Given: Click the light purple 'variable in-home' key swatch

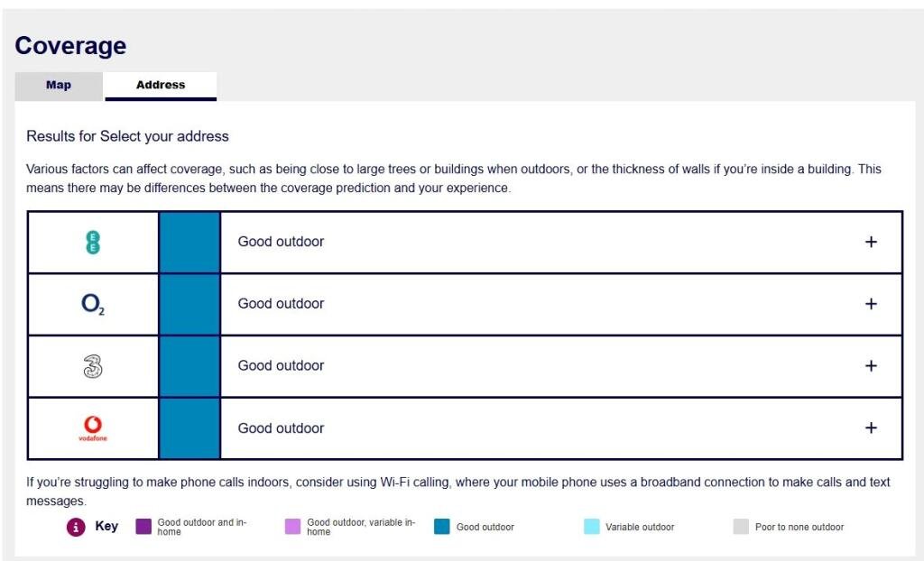Looking at the screenshot, I should 292,527.
